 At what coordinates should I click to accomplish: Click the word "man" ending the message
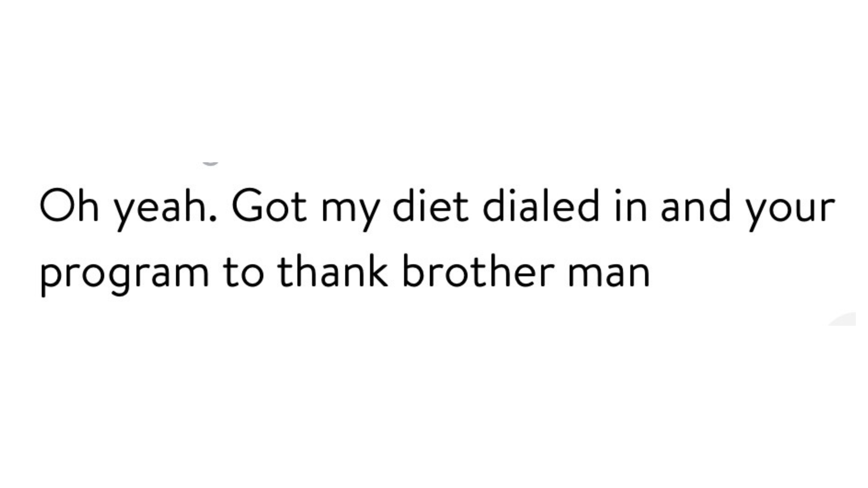609,274
